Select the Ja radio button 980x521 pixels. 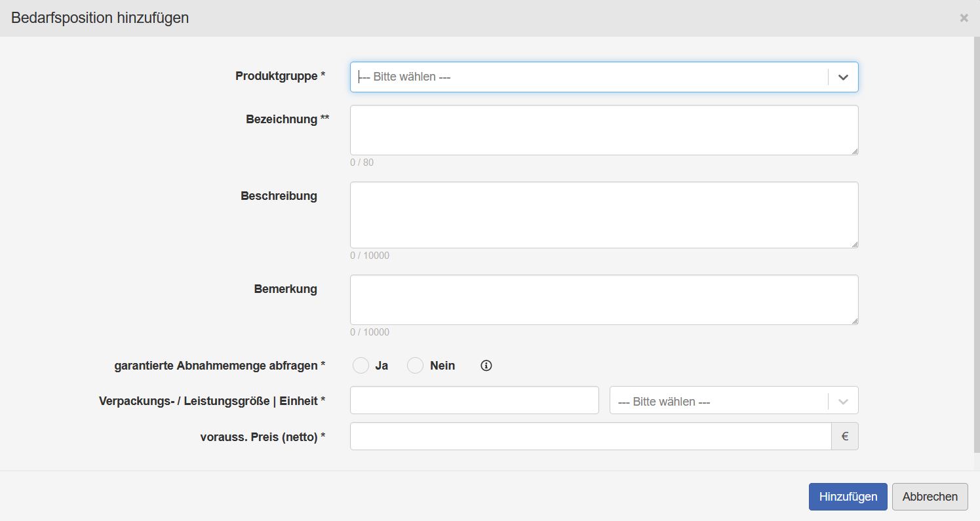[x=361, y=365]
